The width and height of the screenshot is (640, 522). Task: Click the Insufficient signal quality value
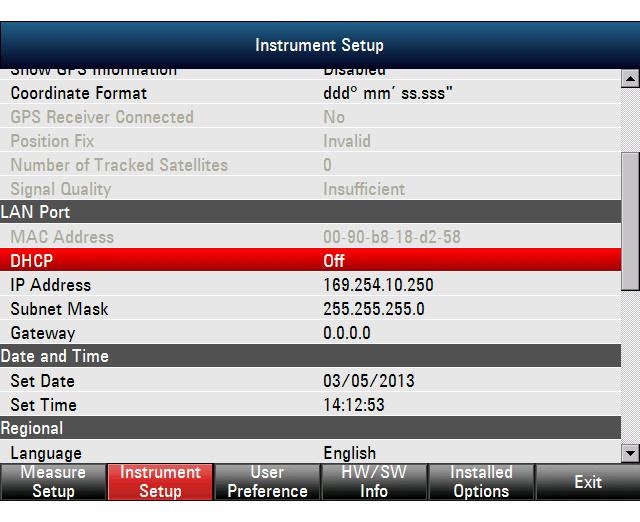pyautogui.click(x=364, y=189)
